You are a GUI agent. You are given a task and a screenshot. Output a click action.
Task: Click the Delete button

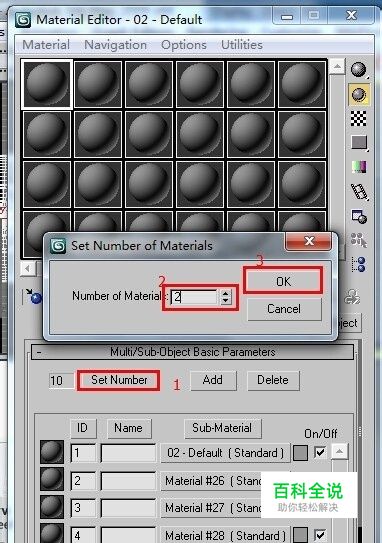273,380
